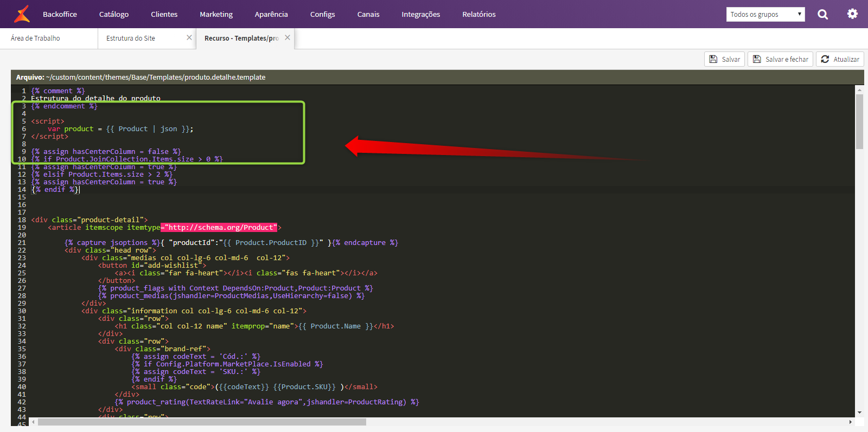Open the search magnifier icon
The image size is (868, 432).
[823, 14]
